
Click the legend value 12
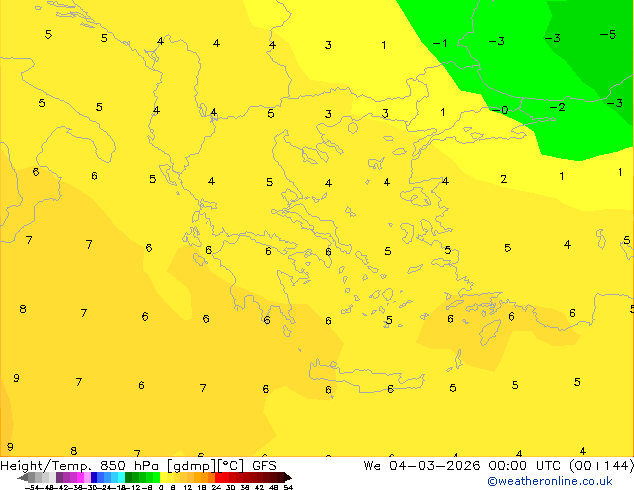(x=188, y=487)
